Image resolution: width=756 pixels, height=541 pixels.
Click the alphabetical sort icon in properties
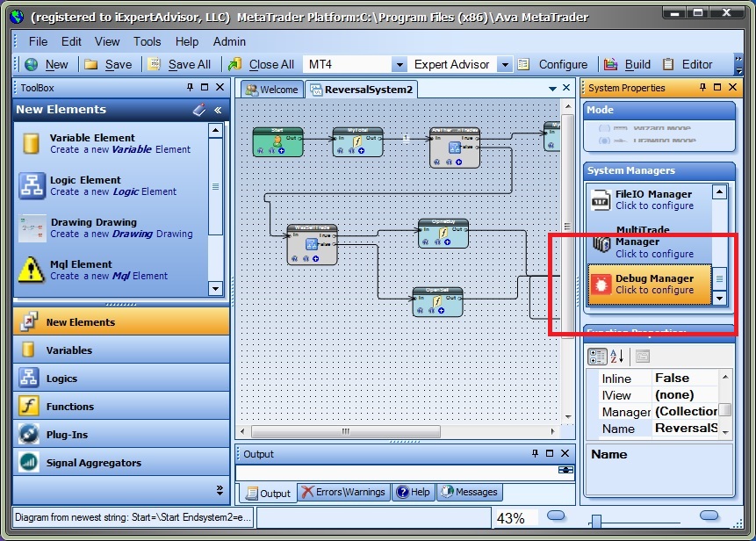(x=617, y=357)
